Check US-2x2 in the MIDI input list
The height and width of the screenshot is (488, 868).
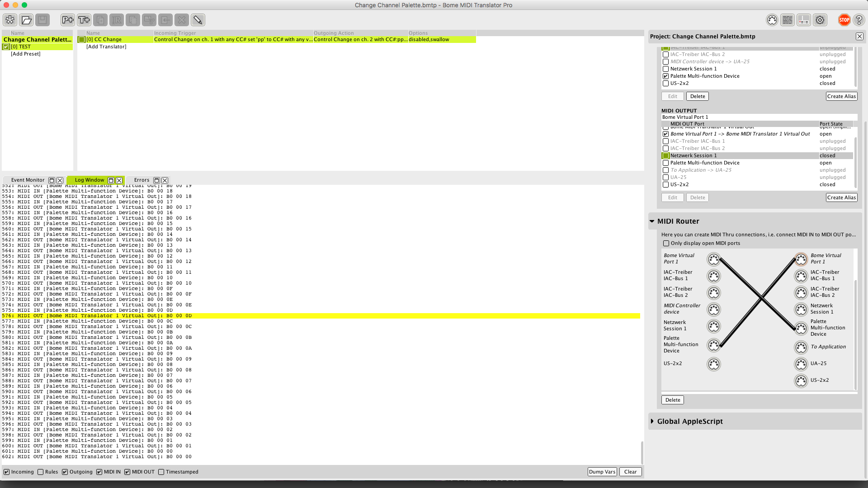click(665, 84)
